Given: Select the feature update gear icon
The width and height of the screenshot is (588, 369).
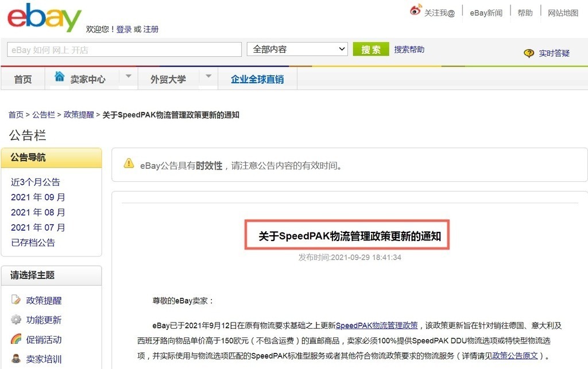Looking at the screenshot, I should (16, 320).
